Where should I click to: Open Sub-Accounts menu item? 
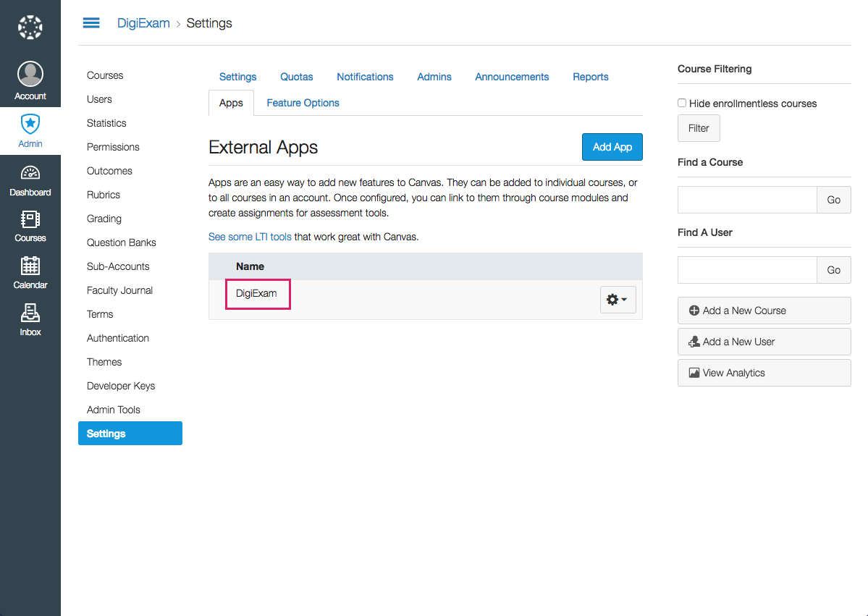(118, 266)
